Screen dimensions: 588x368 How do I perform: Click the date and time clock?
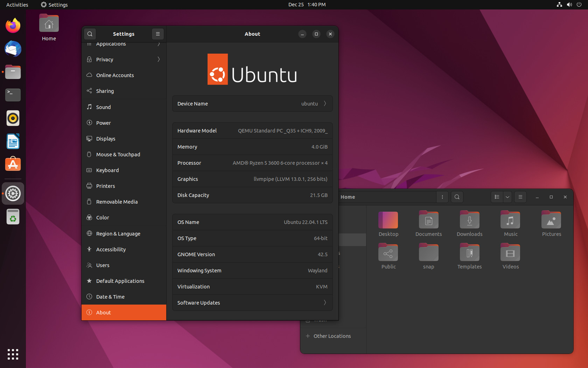coord(307,5)
